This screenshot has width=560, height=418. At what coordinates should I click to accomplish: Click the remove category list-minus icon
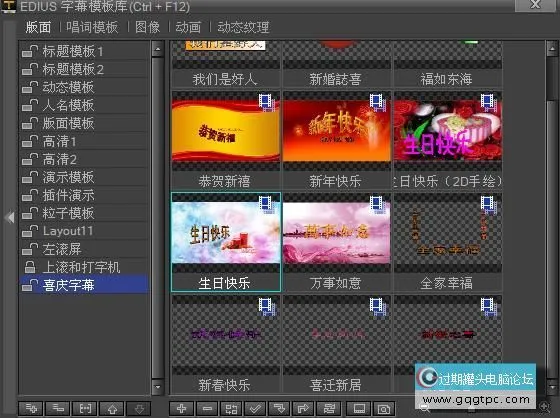58,408
